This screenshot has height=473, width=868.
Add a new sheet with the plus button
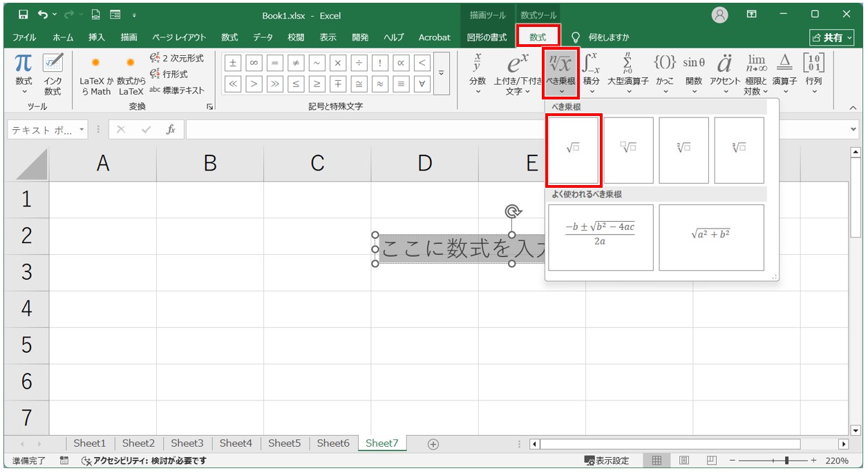(x=432, y=444)
